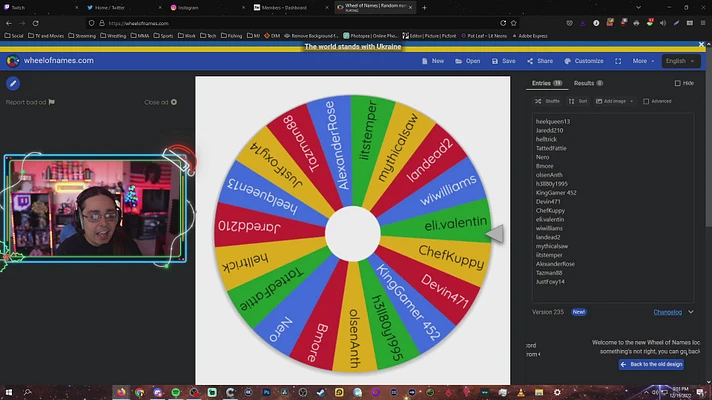
Task: Bookmark this page with star icon
Action: tap(514, 23)
